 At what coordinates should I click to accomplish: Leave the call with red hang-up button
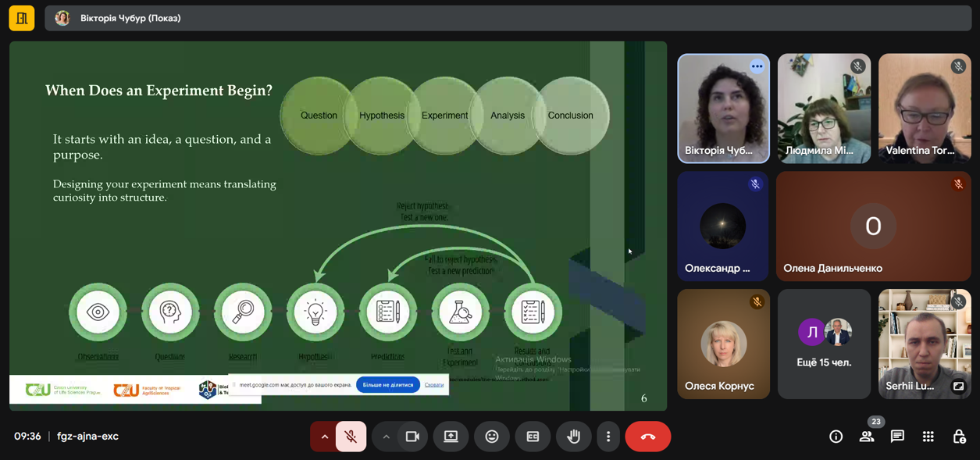click(x=647, y=437)
